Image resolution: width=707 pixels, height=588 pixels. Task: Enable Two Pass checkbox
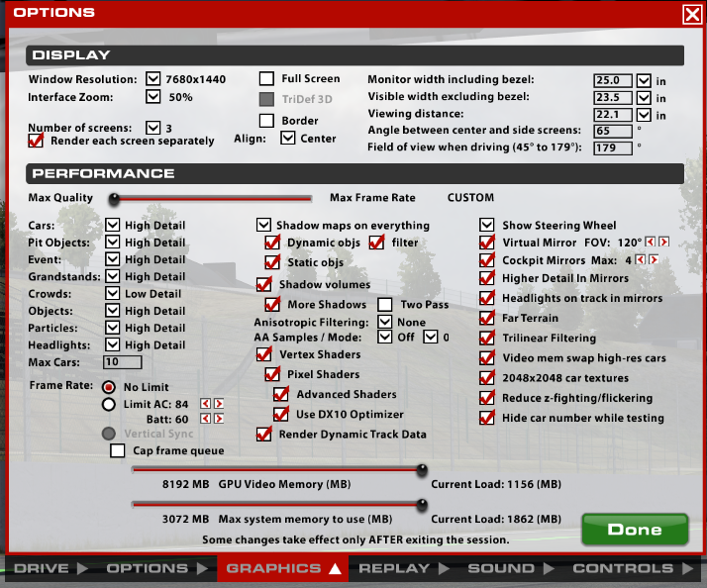click(384, 304)
